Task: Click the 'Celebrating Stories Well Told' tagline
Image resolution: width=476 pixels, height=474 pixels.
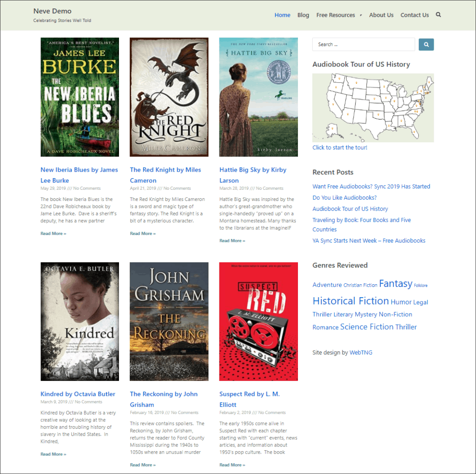Action: click(62, 20)
